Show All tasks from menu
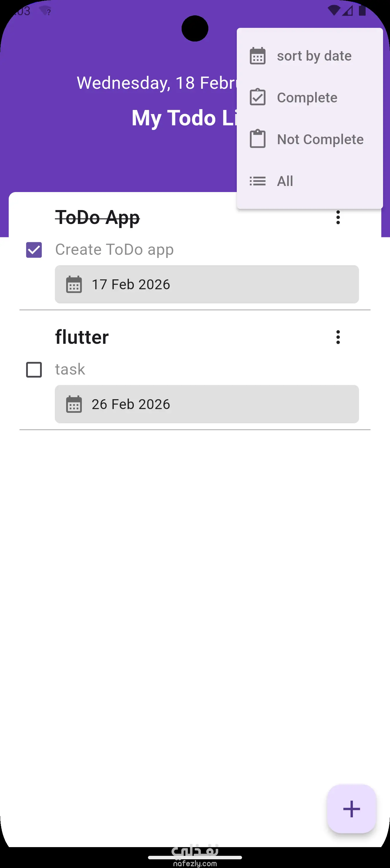Viewport: 390px width, 868px height. (x=285, y=181)
